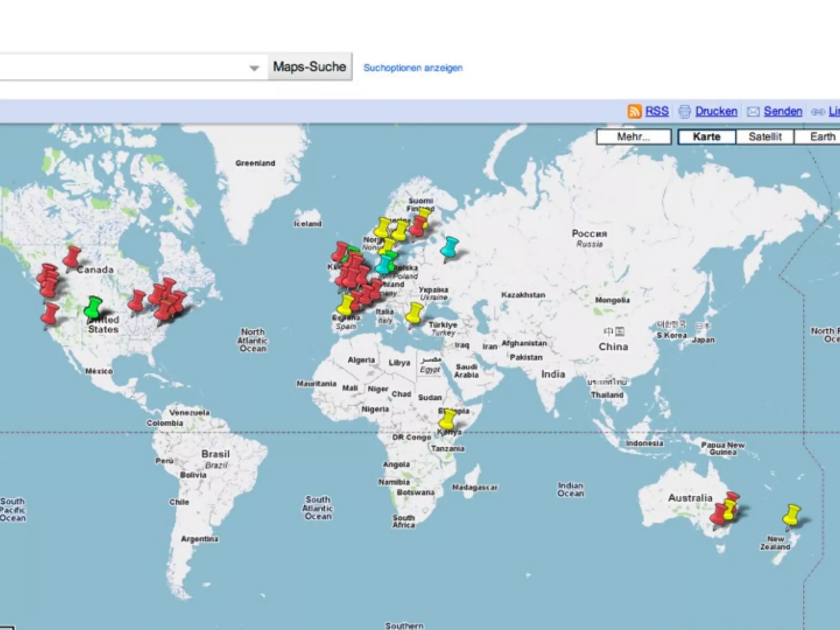The image size is (840, 630).
Task: Click inside the maps search field
Action: point(123,67)
